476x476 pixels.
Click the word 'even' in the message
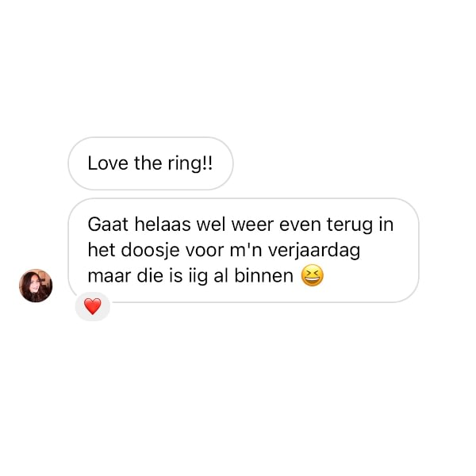click(300, 225)
